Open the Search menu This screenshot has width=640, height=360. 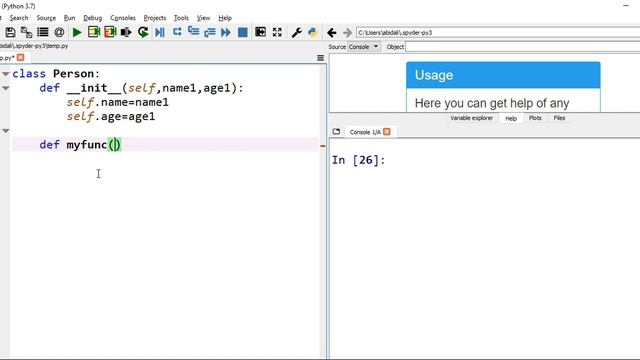[19, 18]
